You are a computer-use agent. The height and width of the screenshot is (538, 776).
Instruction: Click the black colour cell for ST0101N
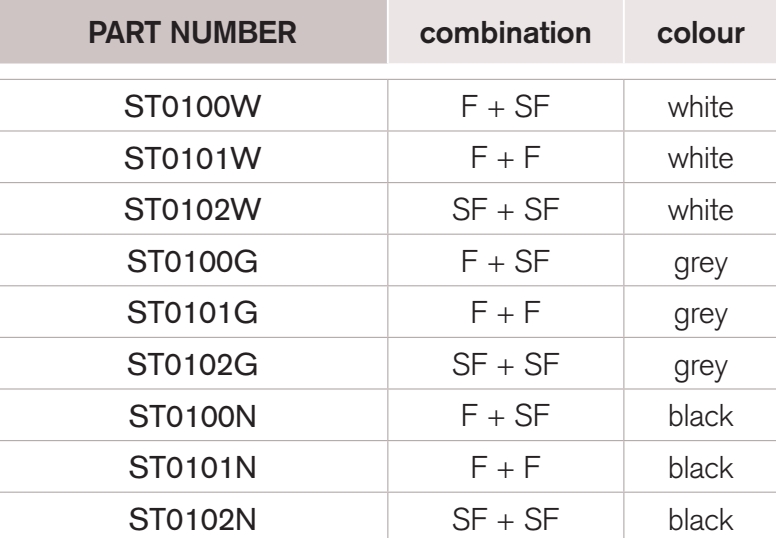point(701,468)
